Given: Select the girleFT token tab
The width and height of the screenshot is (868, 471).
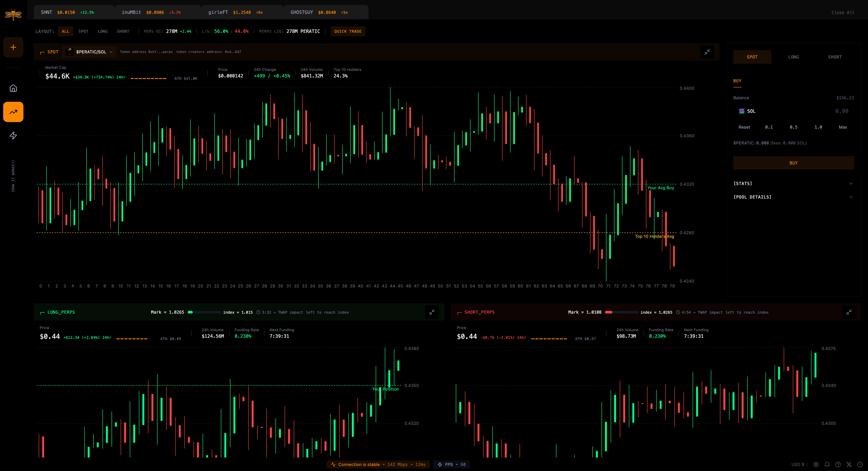Looking at the screenshot, I should [x=235, y=12].
